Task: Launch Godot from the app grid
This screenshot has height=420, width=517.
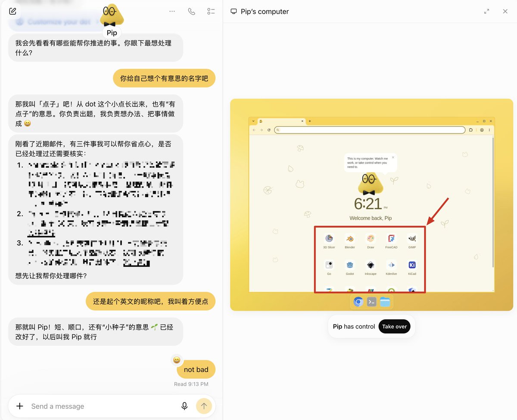Action: (x=350, y=267)
